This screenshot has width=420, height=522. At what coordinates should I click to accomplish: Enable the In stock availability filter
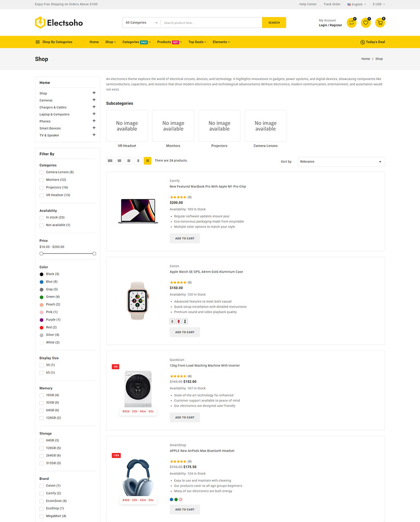click(x=42, y=217)
